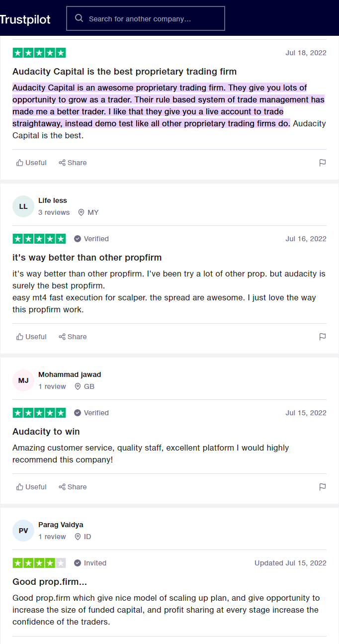Open Parag Vaidya's PV avatar

tap(23, 531)
